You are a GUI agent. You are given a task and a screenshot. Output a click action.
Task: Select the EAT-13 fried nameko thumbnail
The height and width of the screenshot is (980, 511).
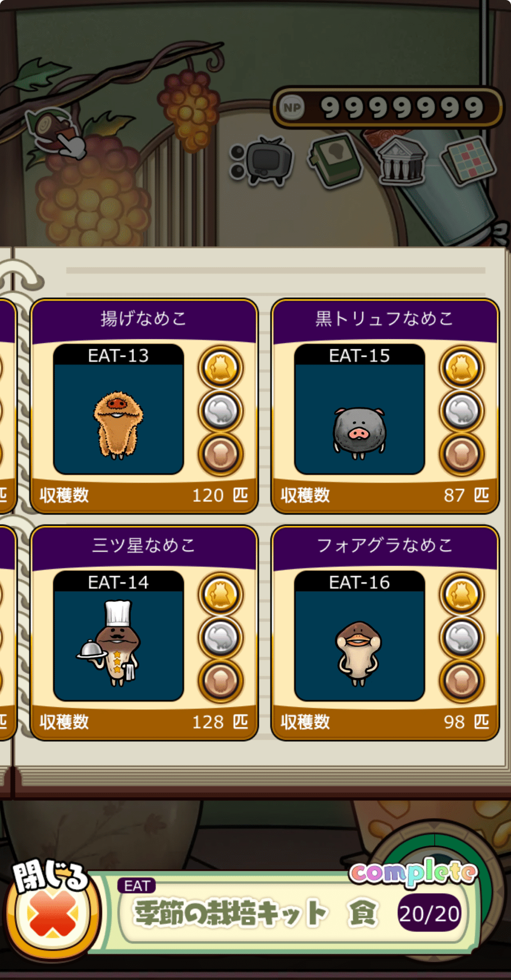pyautogui.click(x=118, y=409)
